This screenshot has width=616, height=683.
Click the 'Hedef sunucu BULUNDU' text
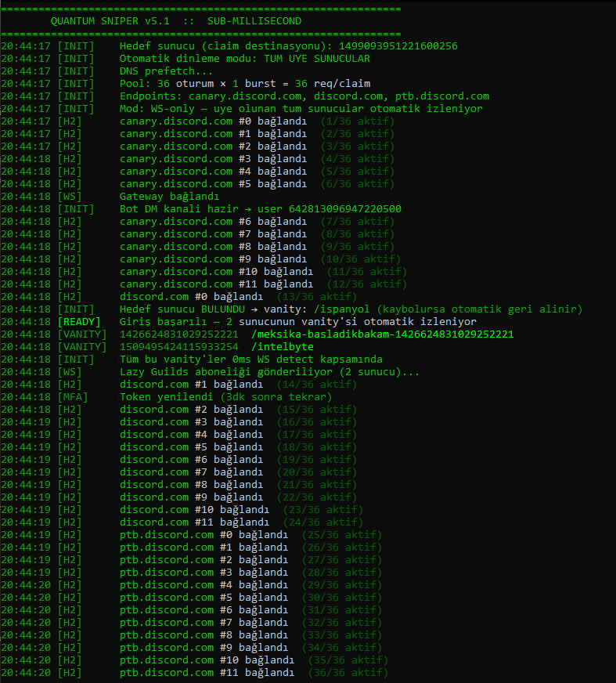coord(182,309)
